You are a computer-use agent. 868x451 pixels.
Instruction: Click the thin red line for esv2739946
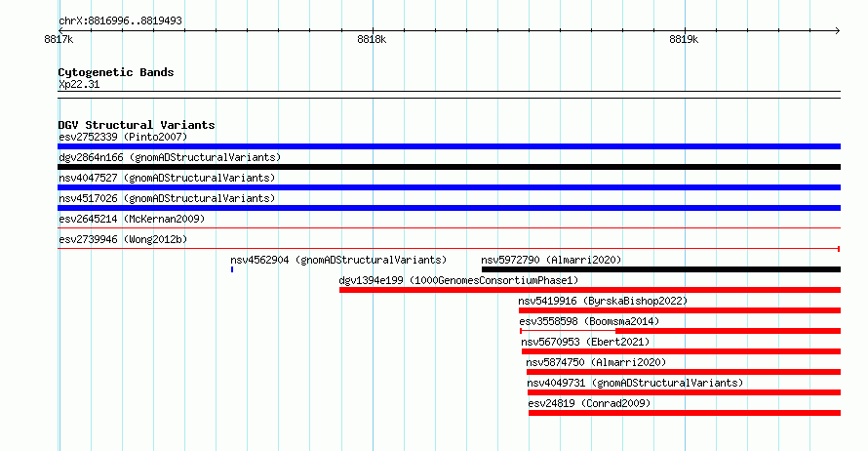point(449,249)
